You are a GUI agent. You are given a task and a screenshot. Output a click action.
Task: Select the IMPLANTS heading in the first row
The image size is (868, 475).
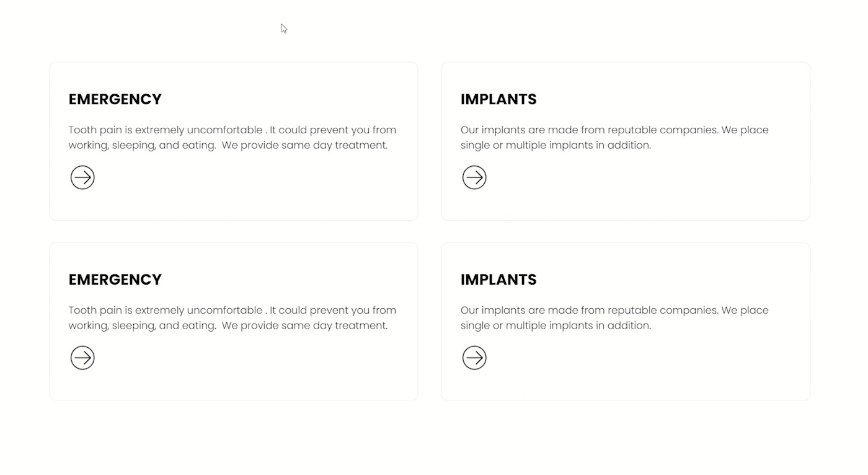pos(498,99)
